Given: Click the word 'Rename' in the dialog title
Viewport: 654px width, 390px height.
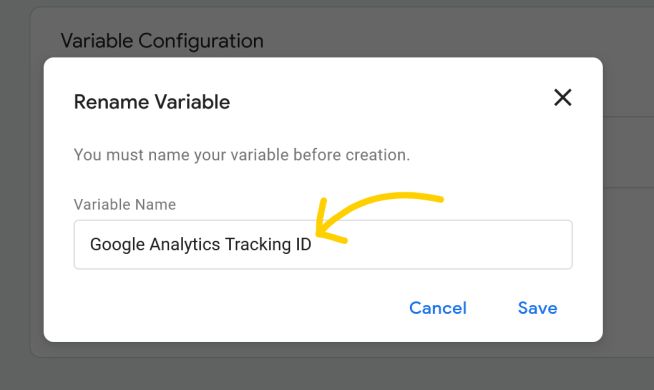Looking at the screenshot, I should (111, 102).
